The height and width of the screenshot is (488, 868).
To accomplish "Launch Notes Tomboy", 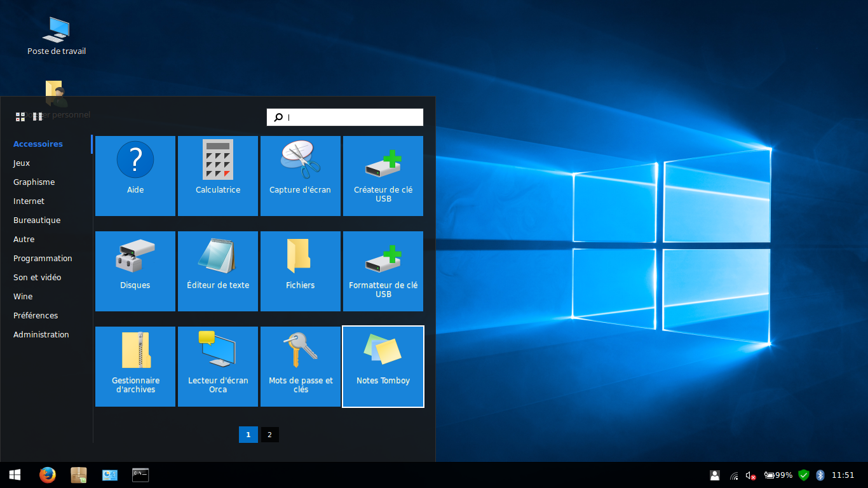I will [x=383, y=367].
